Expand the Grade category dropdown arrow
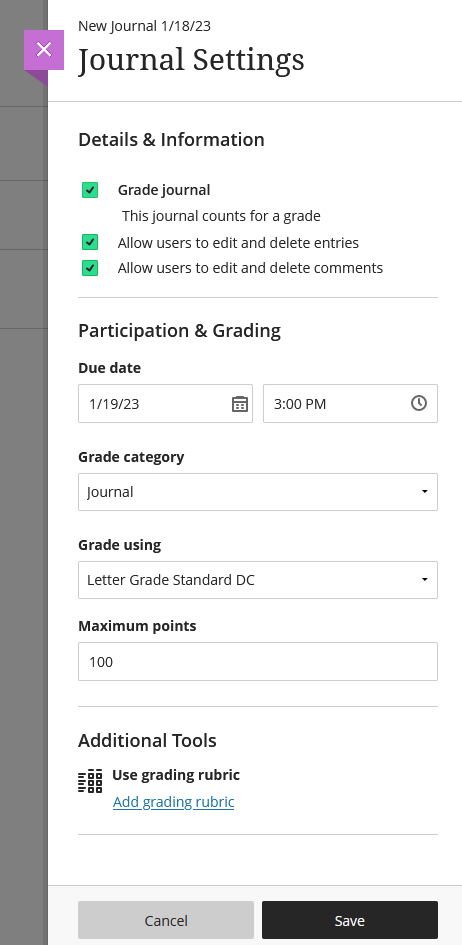The height and width of the screenshot is (945, 462). coord(425,492)
